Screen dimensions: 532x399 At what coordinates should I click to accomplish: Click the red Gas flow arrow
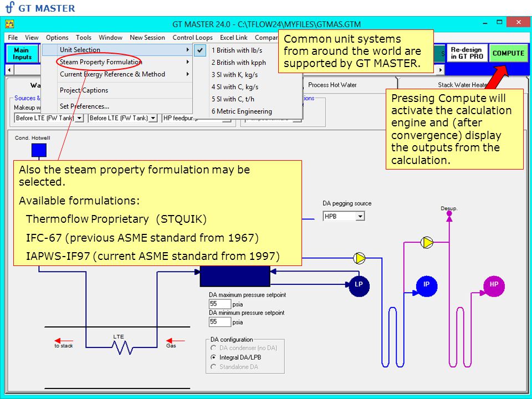[176, 340]
